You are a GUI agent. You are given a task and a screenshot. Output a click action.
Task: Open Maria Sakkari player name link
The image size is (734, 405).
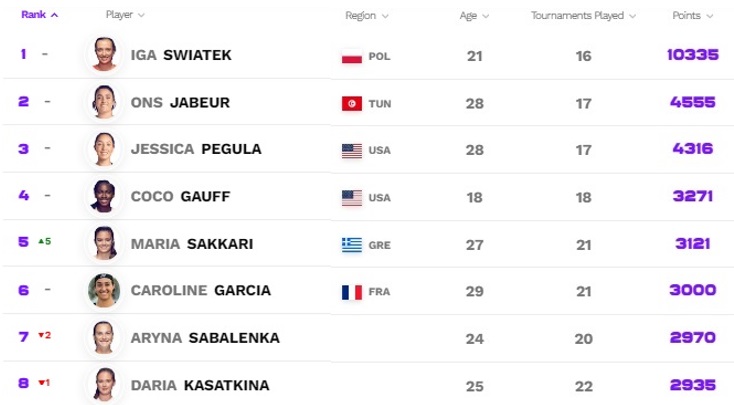pos(192,244)
